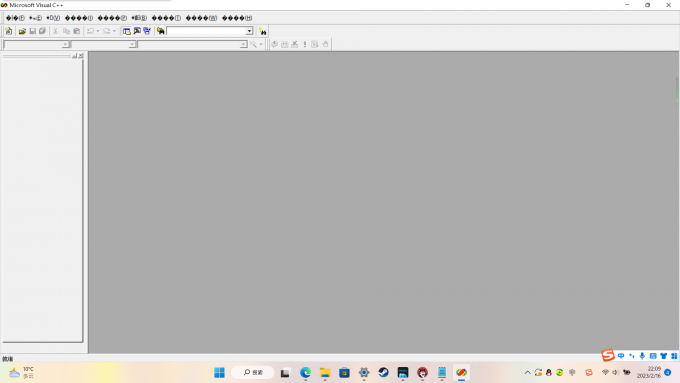Click the Window List toolbar icon
Image resolution: width=680 pixels, height=383 pixels.
click(147, 31)
